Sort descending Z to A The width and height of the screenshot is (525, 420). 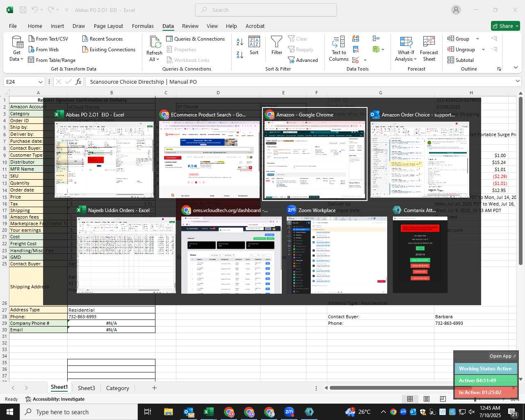(x=240, y=55)
